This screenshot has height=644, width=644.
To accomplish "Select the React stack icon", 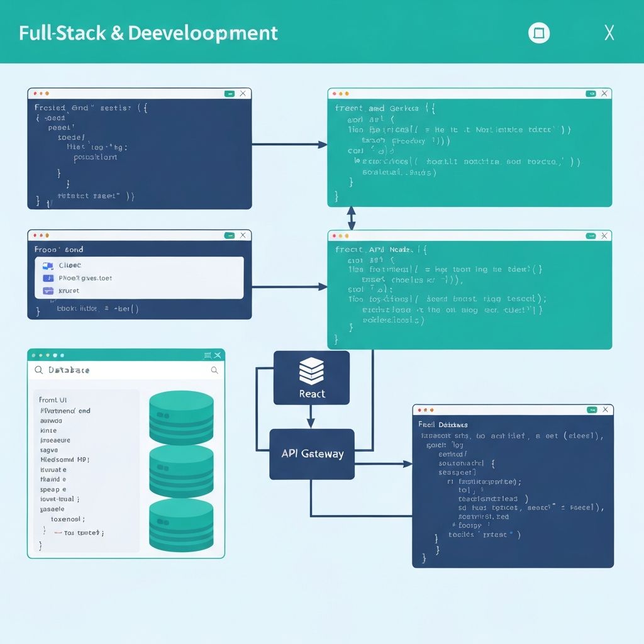I will [312, 371].
